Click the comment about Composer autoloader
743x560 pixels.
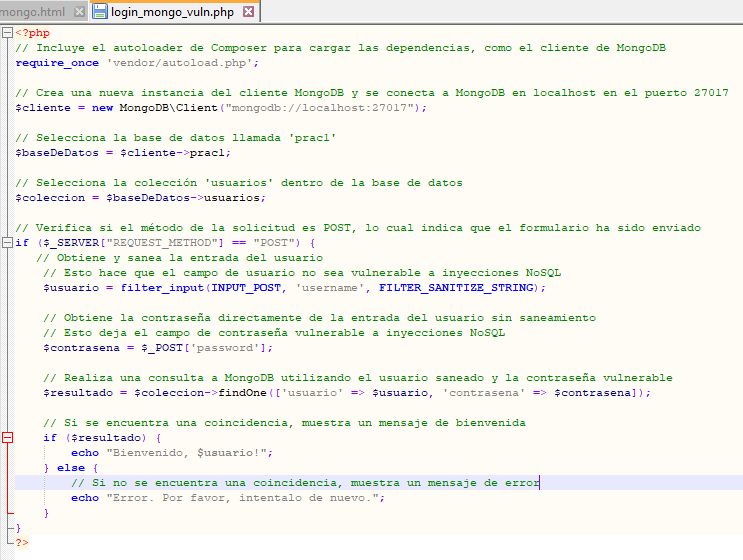[x=341, y=48]
